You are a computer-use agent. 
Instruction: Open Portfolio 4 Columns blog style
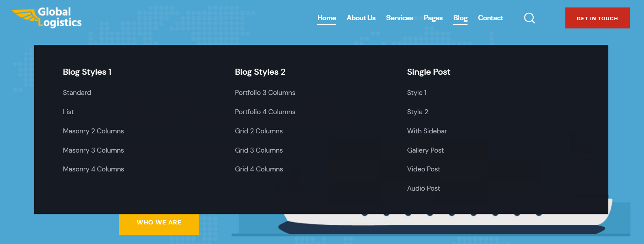(x=265, y=112)
